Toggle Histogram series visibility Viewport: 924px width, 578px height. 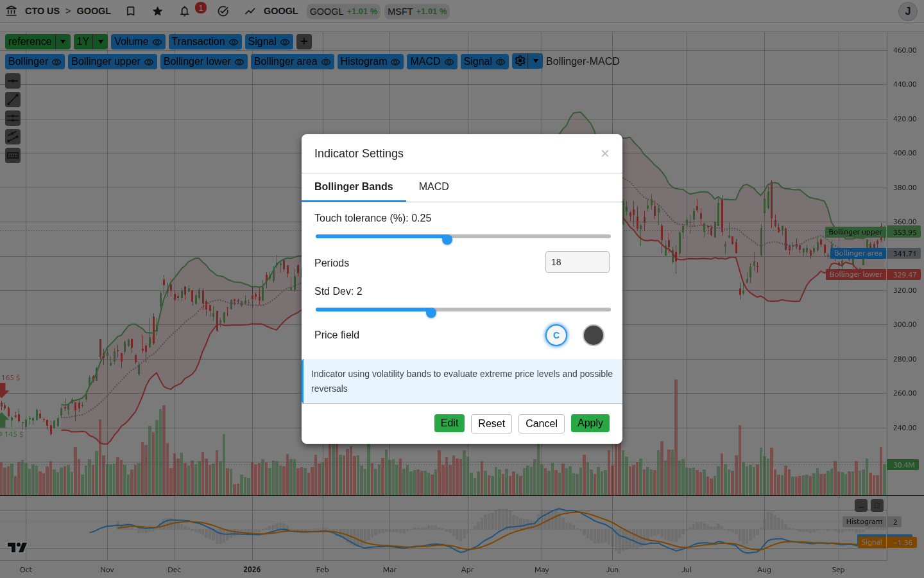[395, 62]
